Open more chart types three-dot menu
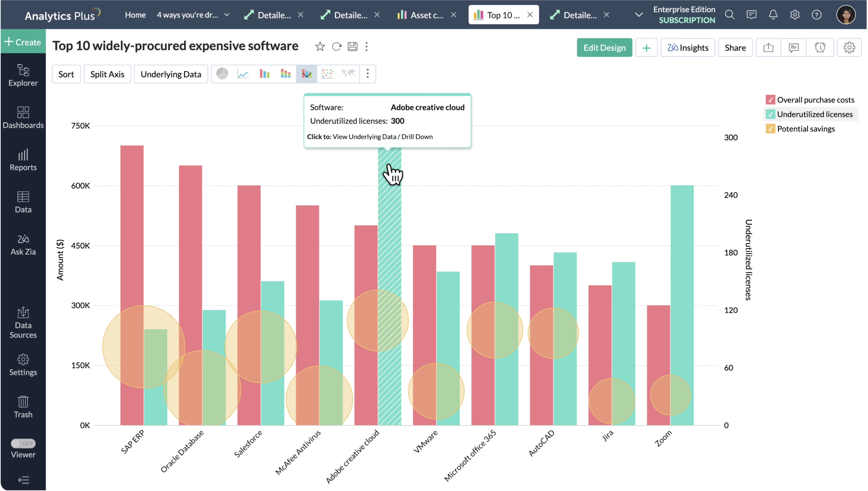868x491 pixels. point(367,74)
